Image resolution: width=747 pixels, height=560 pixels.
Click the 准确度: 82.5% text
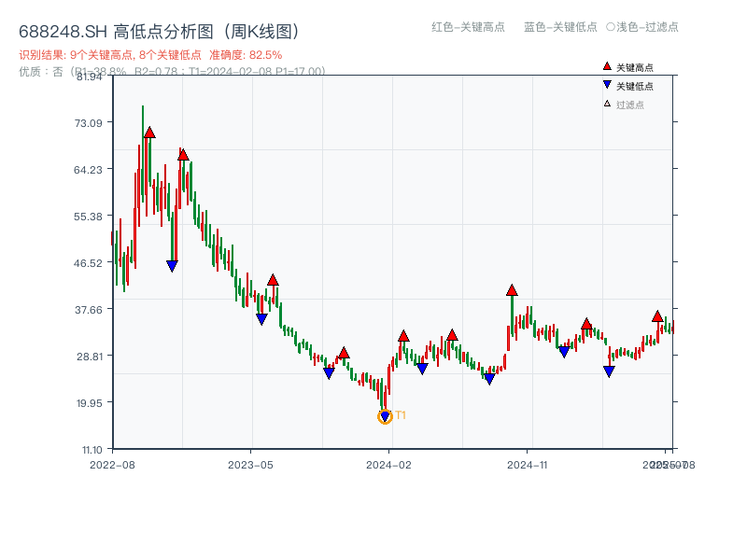pyautogui.click(x=252, y=54)
